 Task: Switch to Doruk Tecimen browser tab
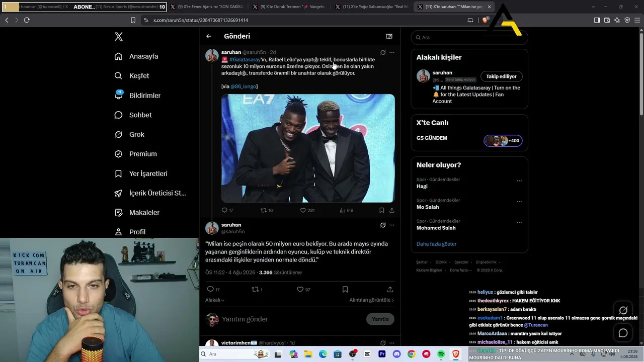click(x=289, y=7)
